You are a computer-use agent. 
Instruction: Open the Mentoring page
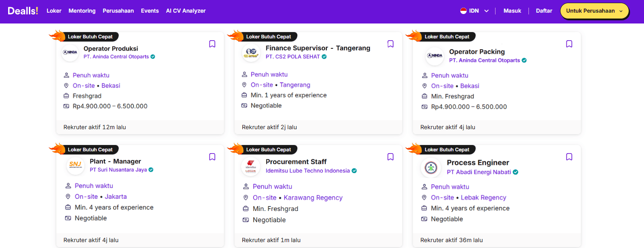click(x=82, y=11)
